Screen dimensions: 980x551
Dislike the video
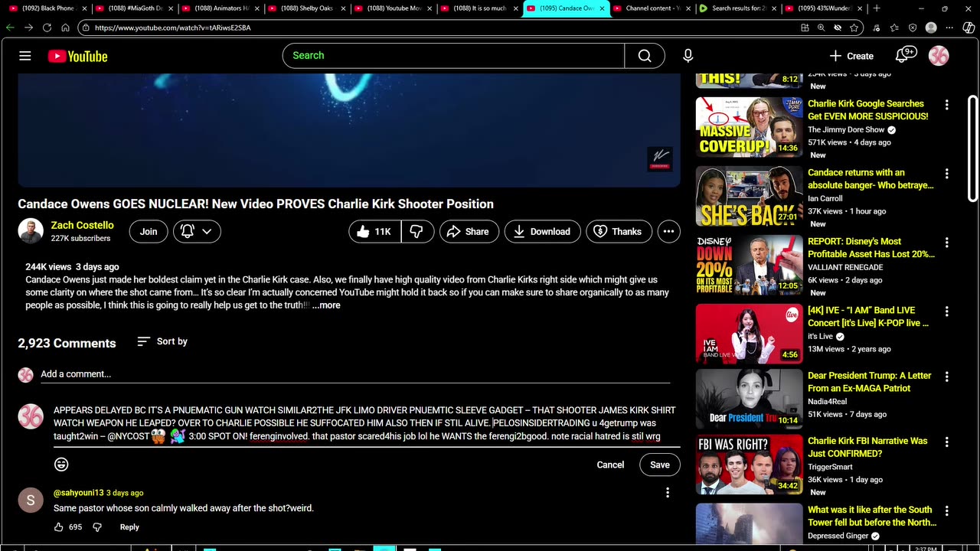pyautogui.click(x=417, y=231)
